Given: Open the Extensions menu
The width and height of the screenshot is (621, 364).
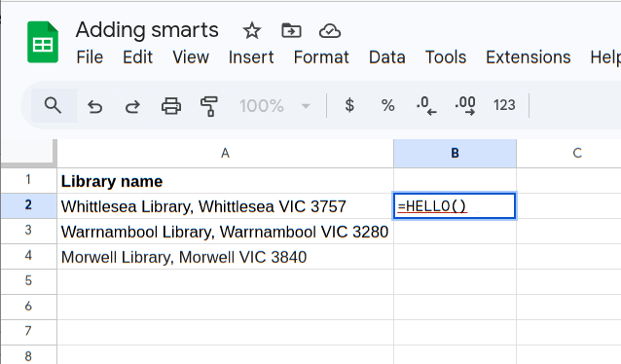Looking at the screenshot, I should 529,57.
